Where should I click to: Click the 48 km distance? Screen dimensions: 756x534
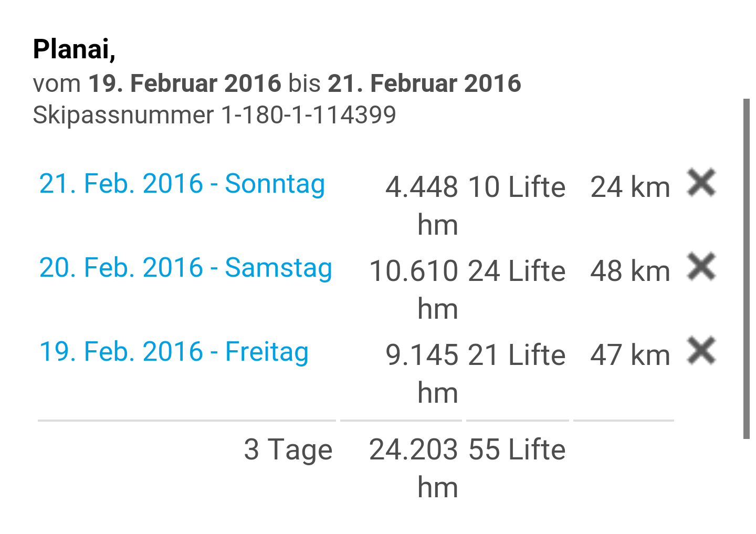click(630, 271)
